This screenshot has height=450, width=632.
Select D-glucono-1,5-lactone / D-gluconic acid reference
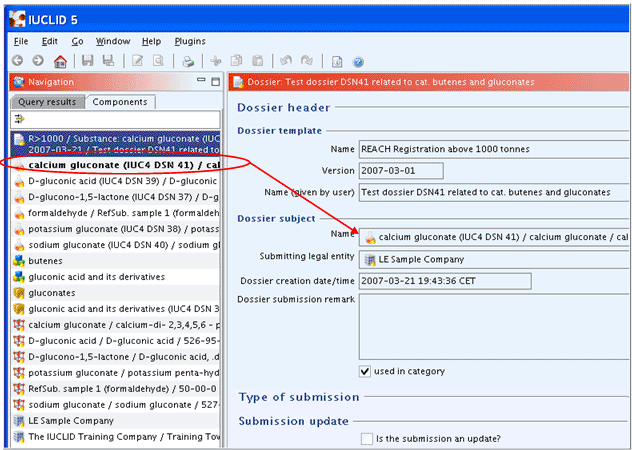tap(116, 357)
